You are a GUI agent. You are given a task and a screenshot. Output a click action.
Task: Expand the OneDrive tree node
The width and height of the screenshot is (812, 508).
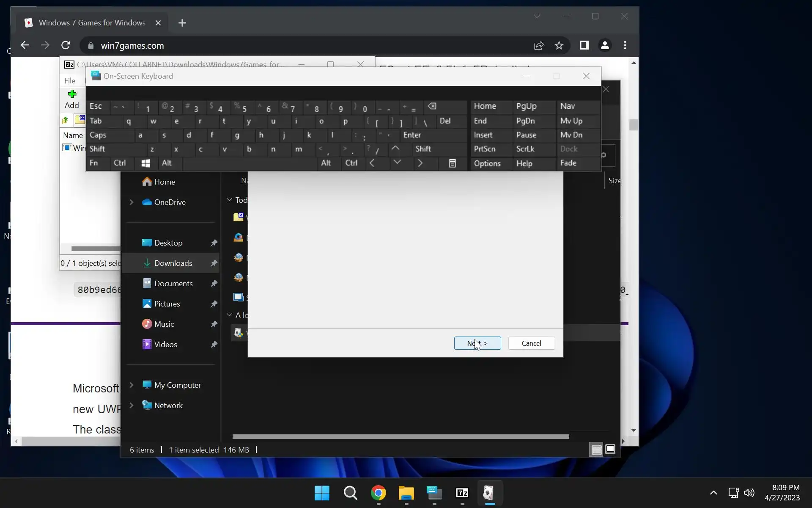coord(132,202)
